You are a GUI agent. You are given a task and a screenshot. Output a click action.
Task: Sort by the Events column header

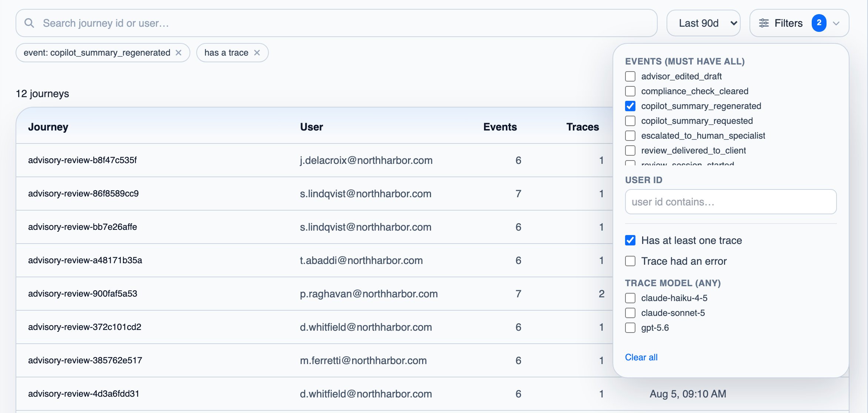tap(500, 127)
